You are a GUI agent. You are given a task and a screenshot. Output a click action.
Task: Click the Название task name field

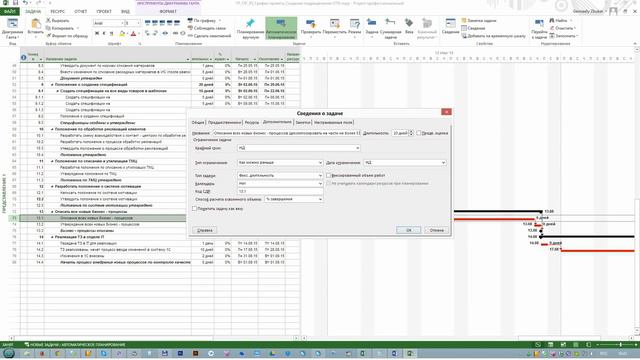click(x=287, y=133)
